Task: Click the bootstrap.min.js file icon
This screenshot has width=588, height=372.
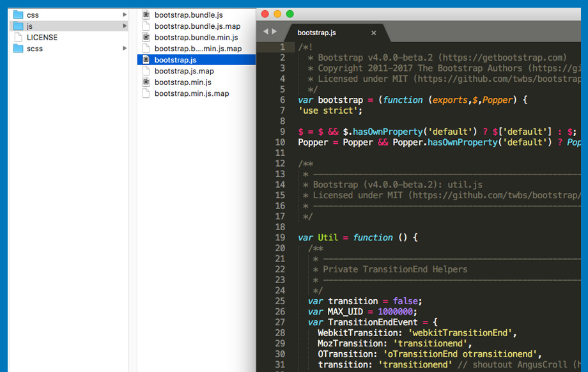Action: (x=146, y=82)
